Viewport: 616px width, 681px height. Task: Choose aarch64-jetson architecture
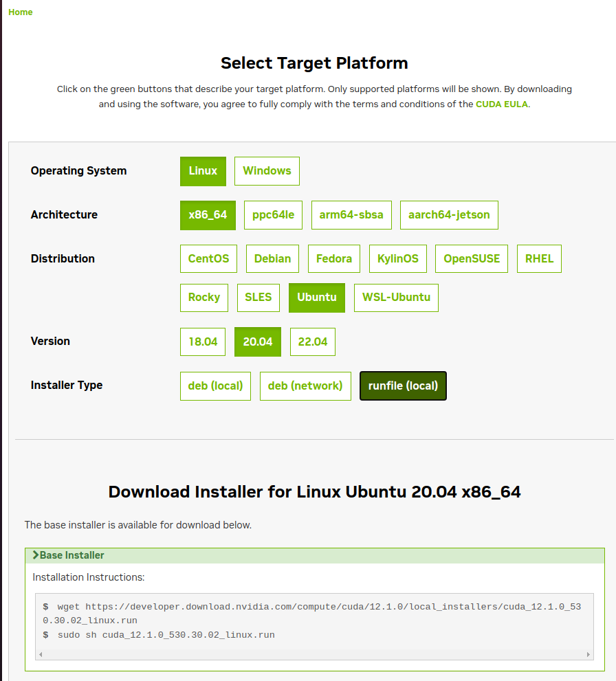(x=449, y=215)
